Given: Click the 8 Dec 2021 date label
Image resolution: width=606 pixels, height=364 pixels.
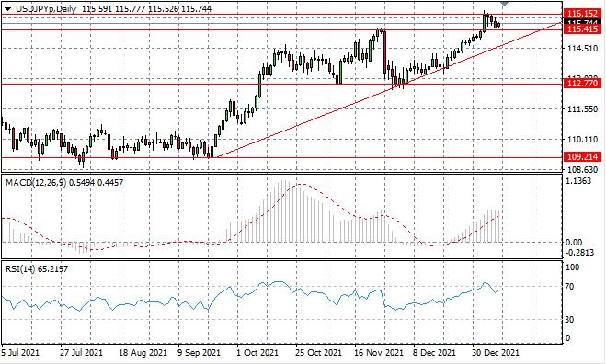Looking at the screenshot, I should click(435, 353).
